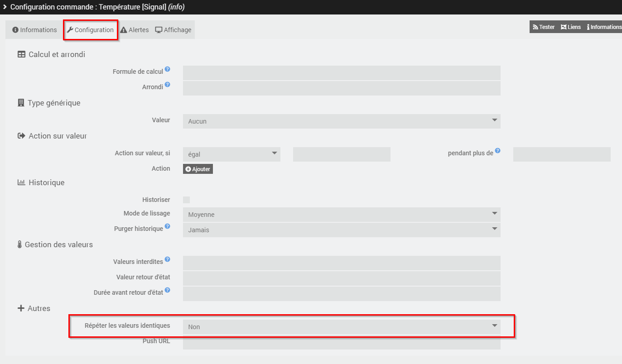Switch to the Informations tab
The height and width of the screenshot is (364, 622).
tap(34, 30)
